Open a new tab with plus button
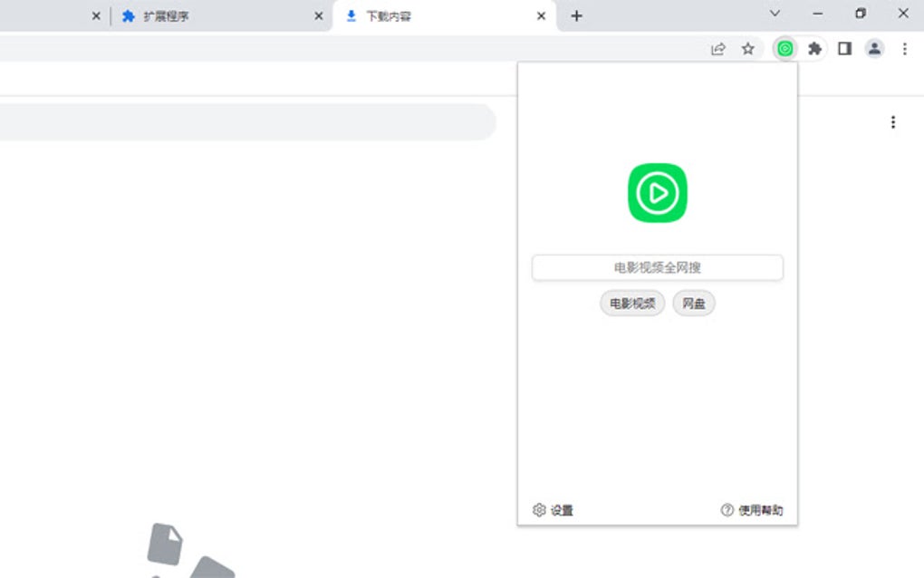 (x=577, y=16)
